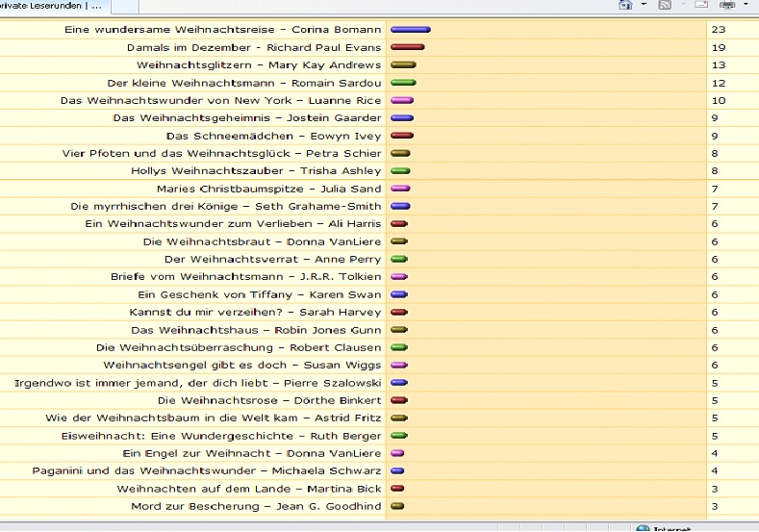The width and height of the screenshot is (759, 532).
Task: Click the Read Mail envelope icon
Action: pos(699,5)
